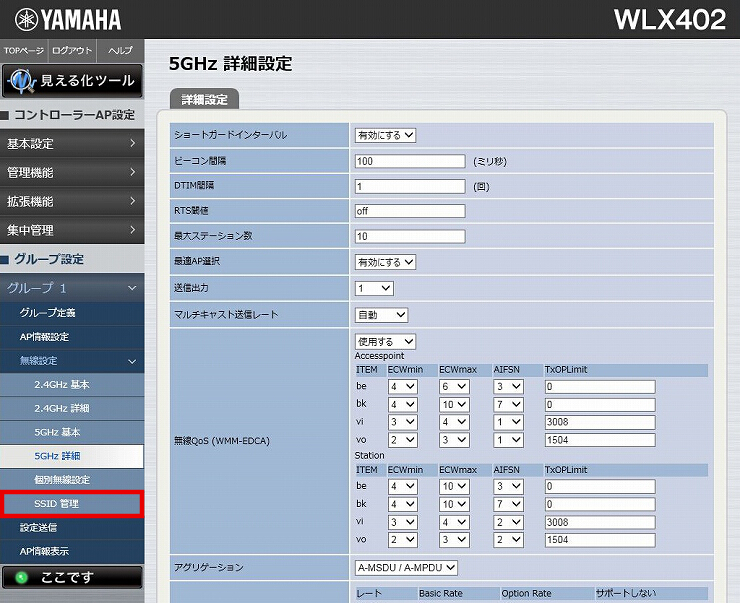Open 個別無線設定 page
This screenshot has width=740, height=603.
[72, 480]
